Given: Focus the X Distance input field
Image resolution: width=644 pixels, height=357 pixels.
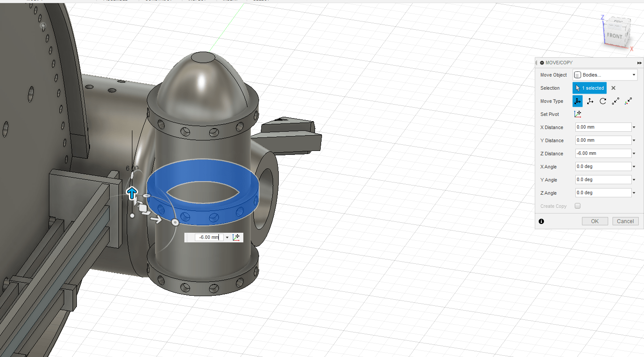Looking at the screenshot, I should tap(603, 127).
